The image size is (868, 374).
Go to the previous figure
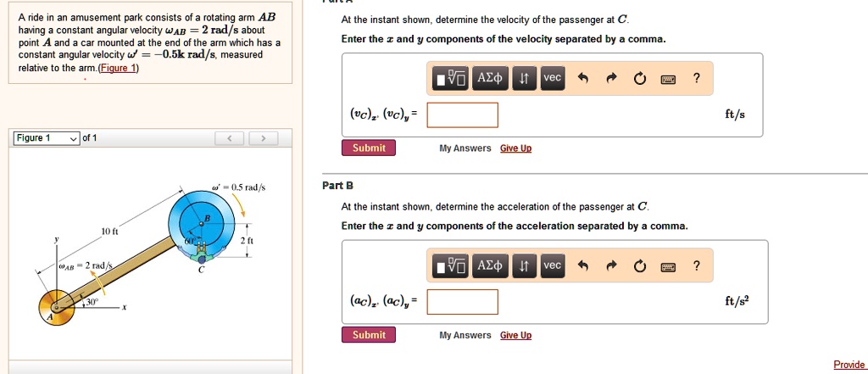[x=231, y=138]
